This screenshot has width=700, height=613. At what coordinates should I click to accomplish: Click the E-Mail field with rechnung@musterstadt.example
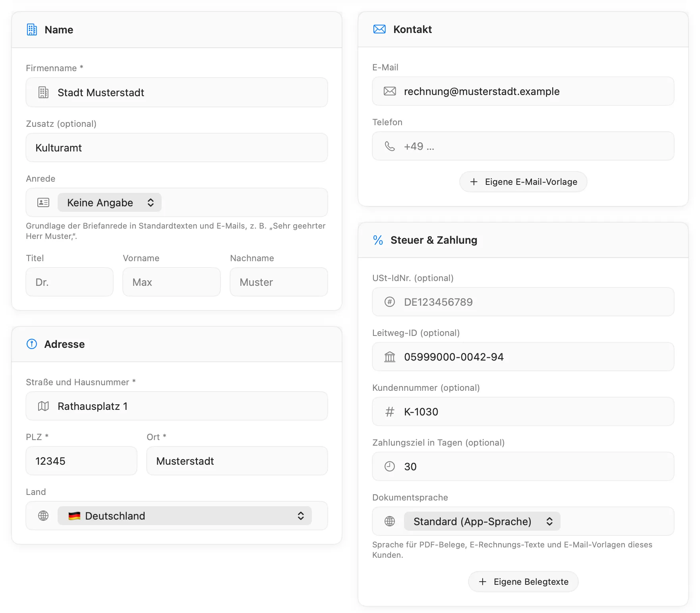[523, 91]
